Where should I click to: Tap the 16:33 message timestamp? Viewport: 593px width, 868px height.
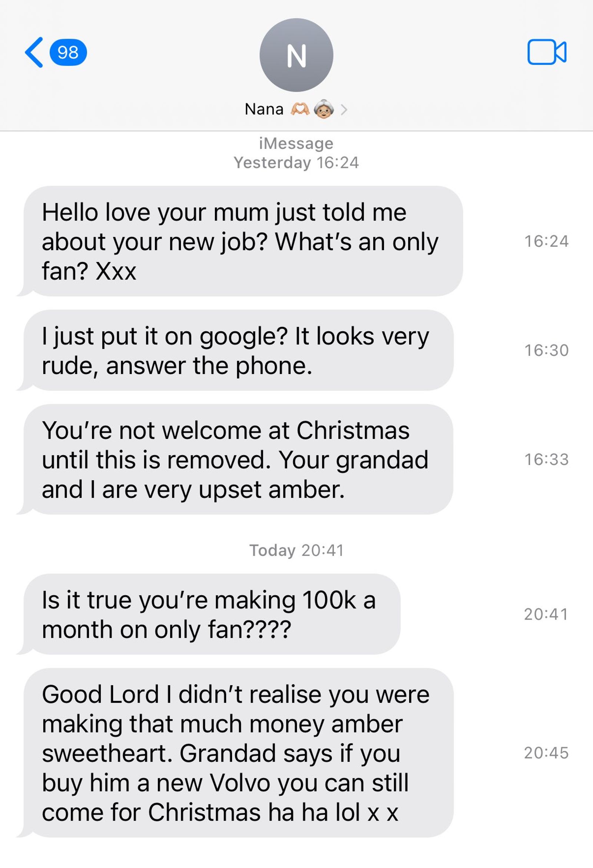[546, 460]
